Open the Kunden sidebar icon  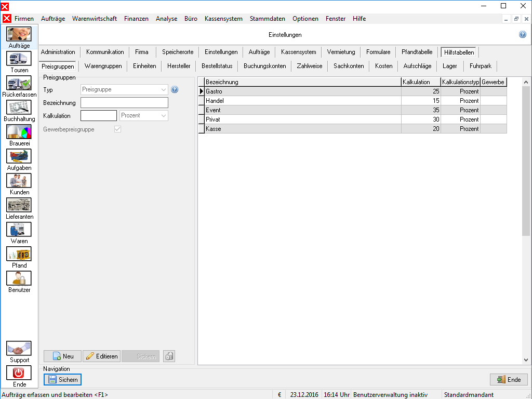pyautogui.click(x=19, y=180)
